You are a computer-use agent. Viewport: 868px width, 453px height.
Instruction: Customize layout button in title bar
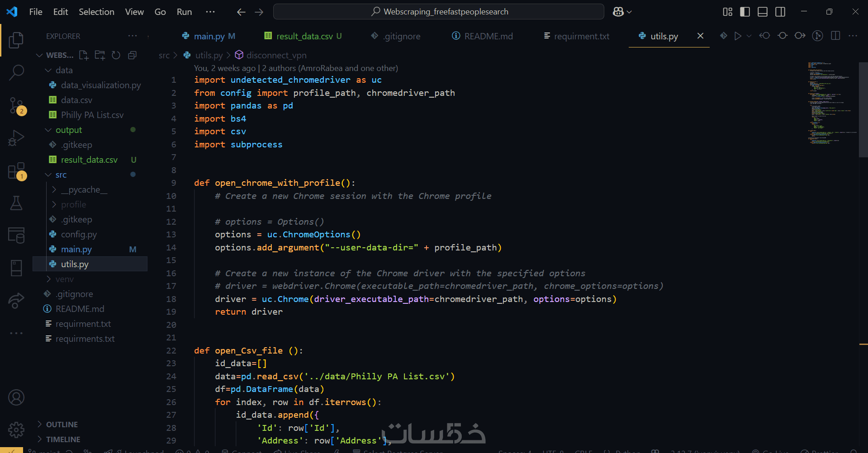pos(727,12)
